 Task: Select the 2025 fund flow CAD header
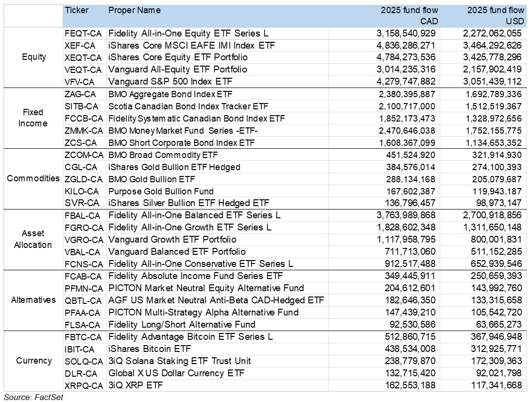pyautogui.click(x=410, y=16)
